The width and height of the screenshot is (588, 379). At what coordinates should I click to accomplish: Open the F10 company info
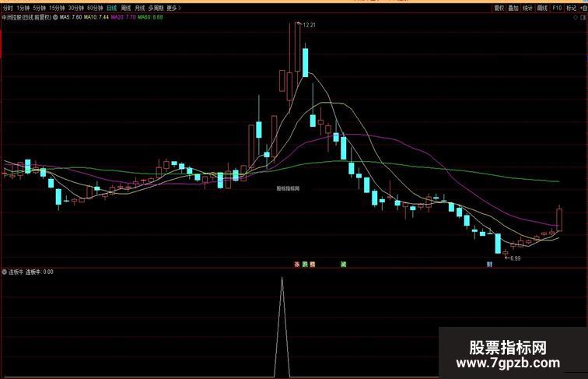click(x=557, y=8)
